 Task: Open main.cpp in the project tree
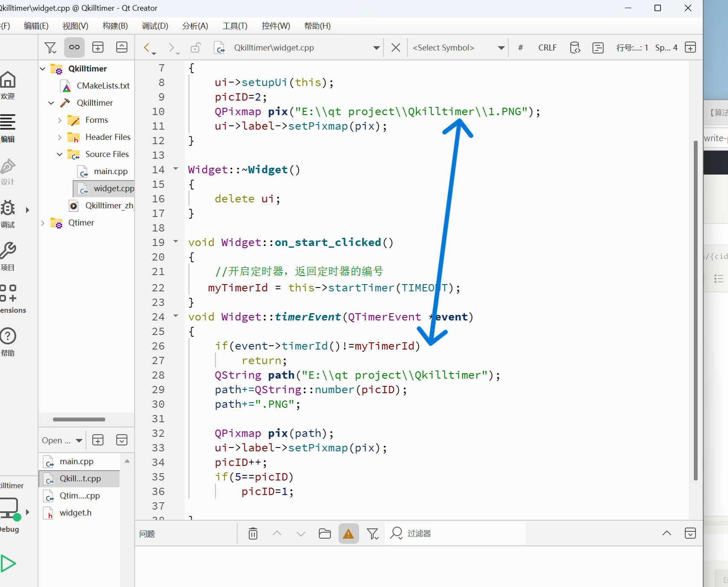[x=110, y=171]
